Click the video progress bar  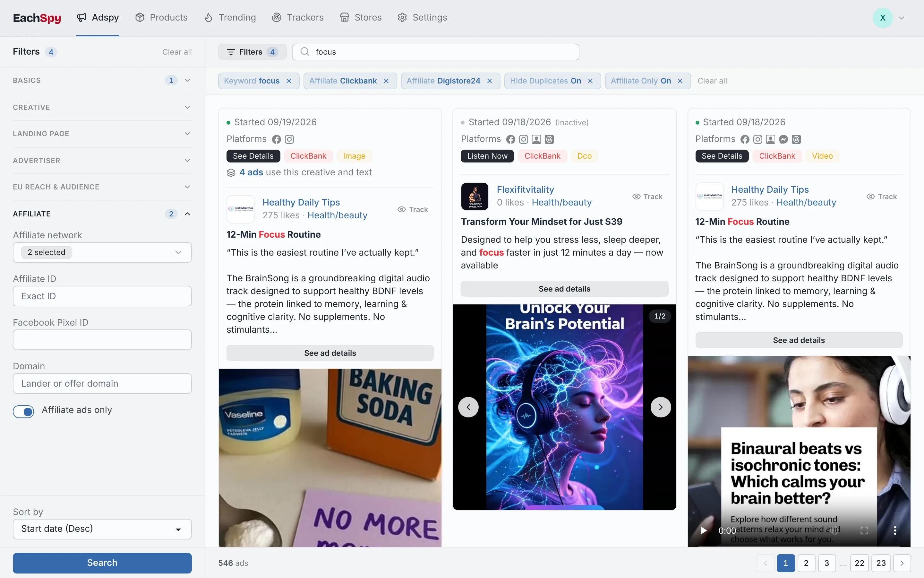click(x=799, y=546)
